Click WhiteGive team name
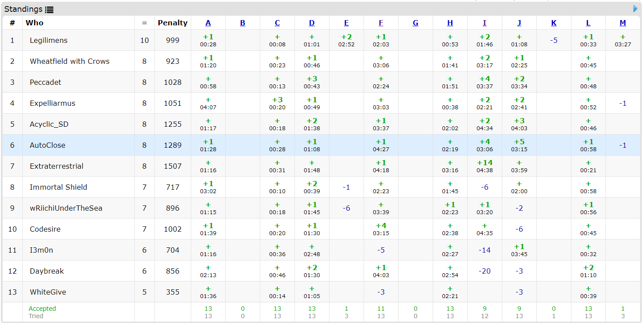This screenshot has width=644, height=323. (48, 292)
